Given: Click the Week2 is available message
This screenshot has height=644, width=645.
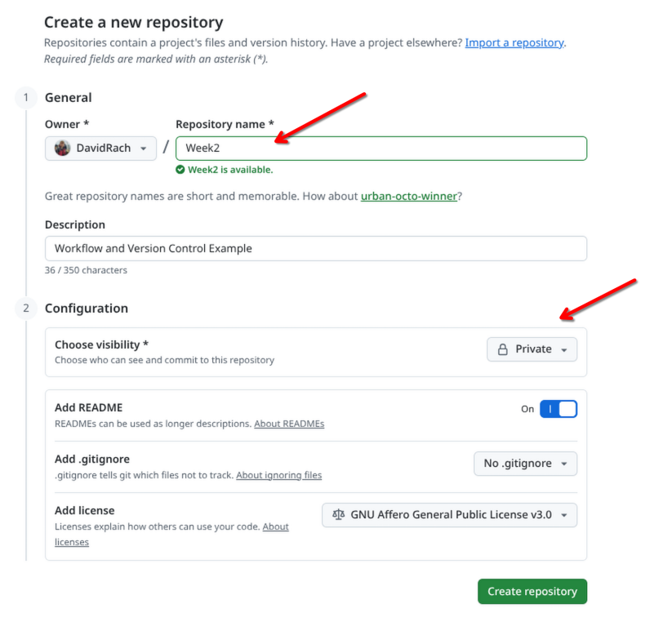Looking at the screenshot, I should 230,170.
